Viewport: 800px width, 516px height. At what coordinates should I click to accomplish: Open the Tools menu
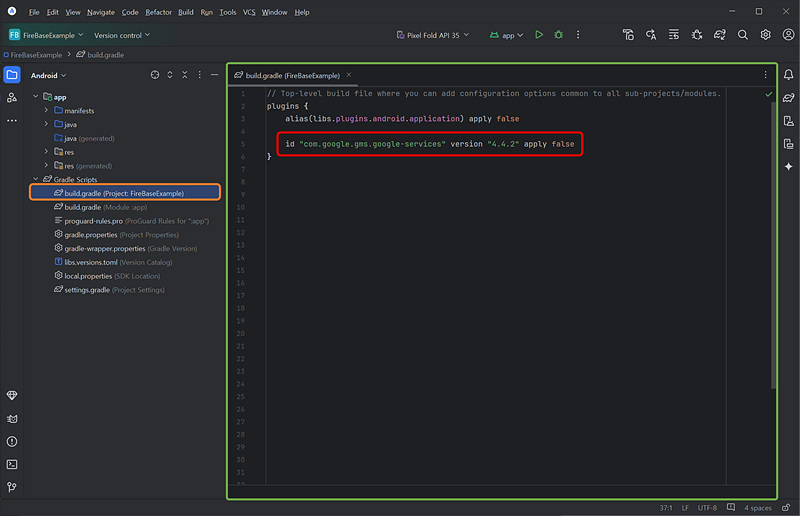tap(228, 12)
